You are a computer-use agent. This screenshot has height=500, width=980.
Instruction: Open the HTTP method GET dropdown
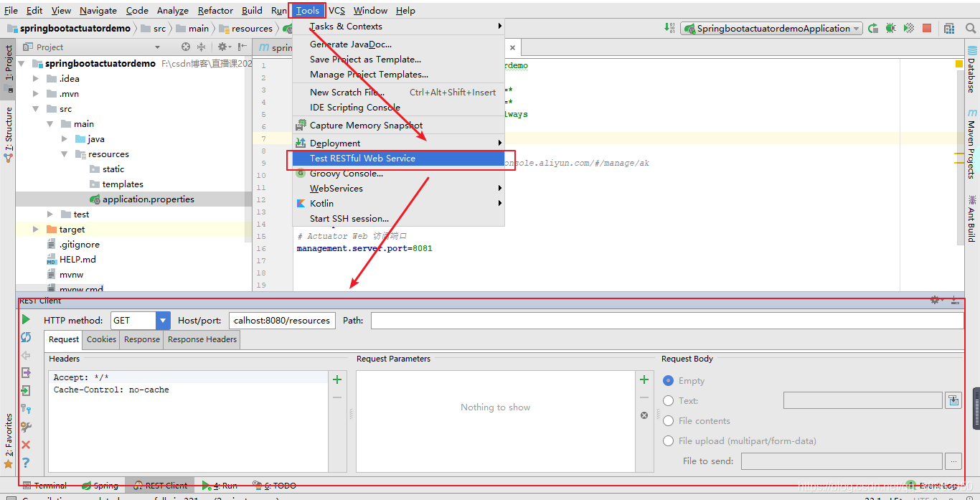(163, 321)
